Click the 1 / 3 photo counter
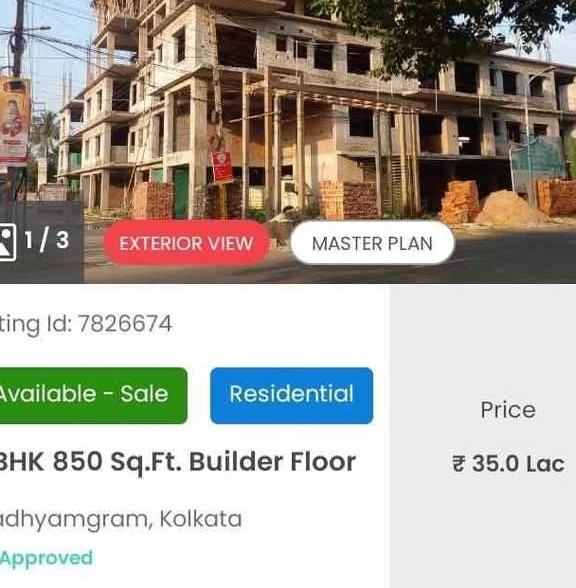 46,240
